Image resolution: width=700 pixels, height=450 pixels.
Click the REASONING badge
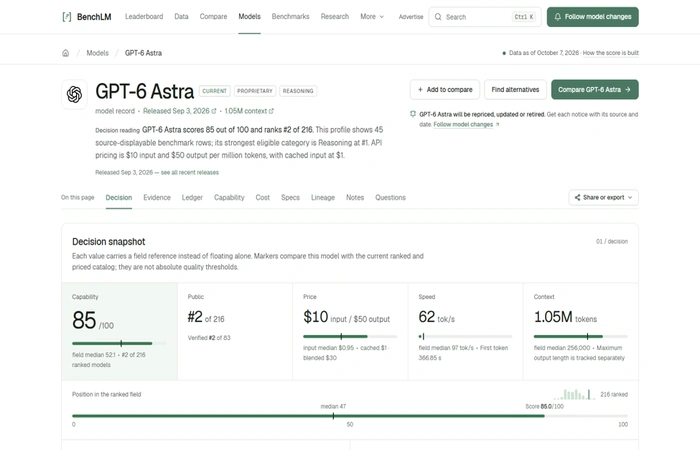pyautogui.click(x=298, y=91)
